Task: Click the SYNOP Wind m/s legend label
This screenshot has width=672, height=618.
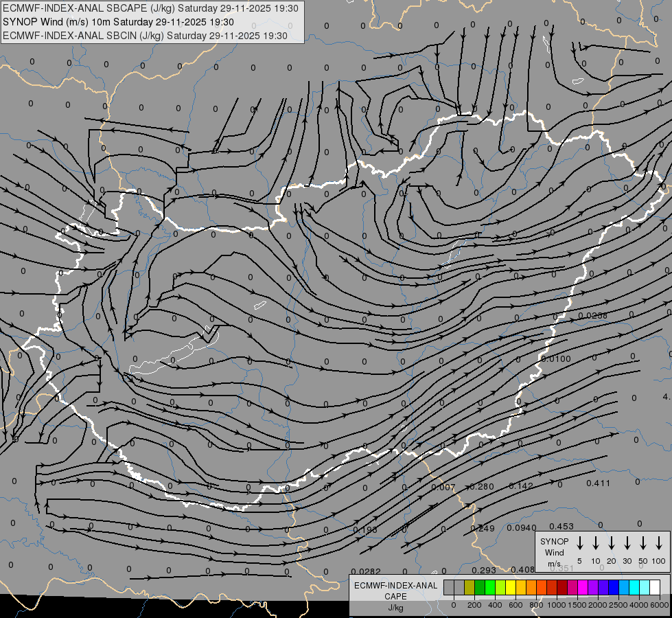Action: click(554, 552)
